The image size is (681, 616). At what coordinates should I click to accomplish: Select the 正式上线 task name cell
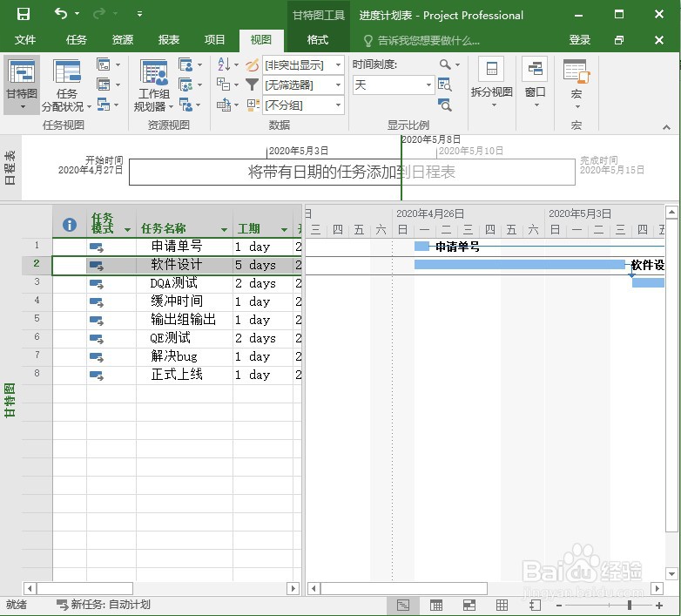[x=185, y=375]
